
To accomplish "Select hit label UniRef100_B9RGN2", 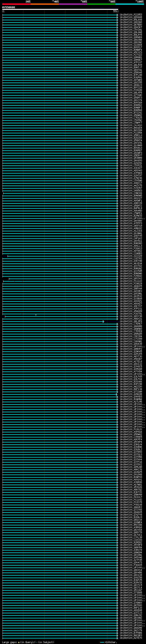I will (131, 268).
